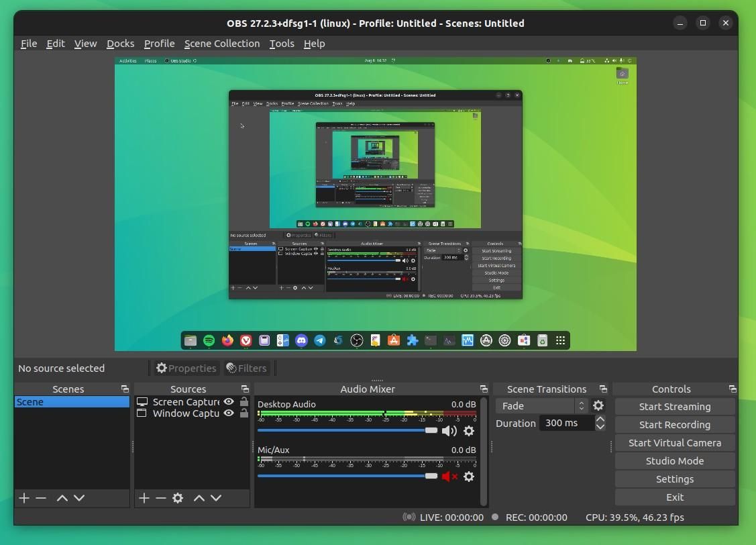
Task: Click the Telegram icon in the previewed dock
Action: pyautogui.click(x=320, y=340)
